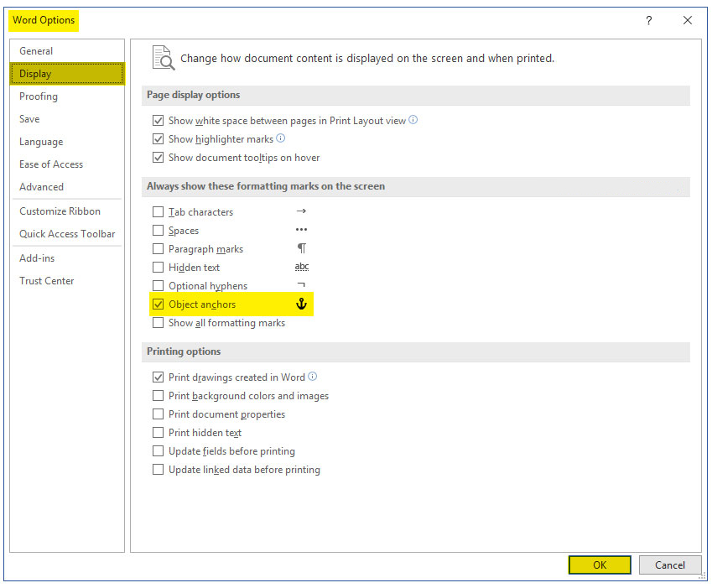
Task: Click the Cancel button
Action: (670, 565)
